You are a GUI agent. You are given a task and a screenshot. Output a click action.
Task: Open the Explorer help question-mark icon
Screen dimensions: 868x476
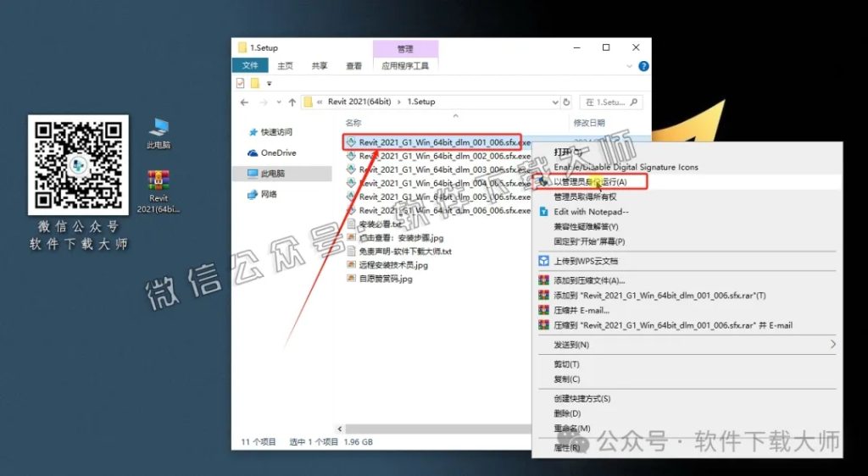click(x=643, y=66)
